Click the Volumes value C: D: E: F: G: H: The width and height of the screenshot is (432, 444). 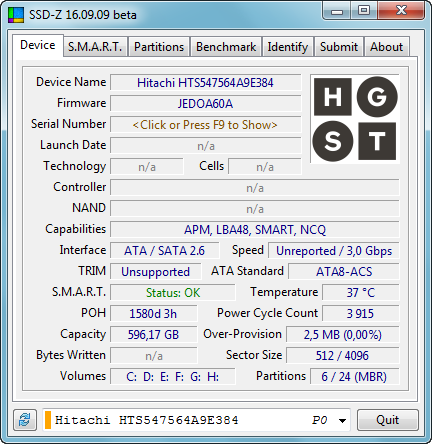pyautogui.click(x=173, y=377)
